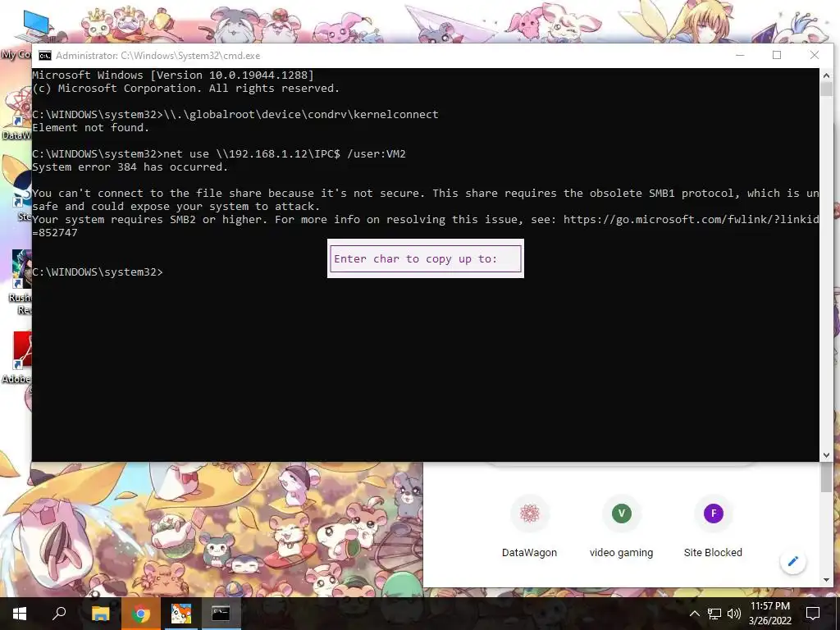
Task: Click the cmd.exe title bar system icon
Action: pyautogui.click(x=45, y=56)
